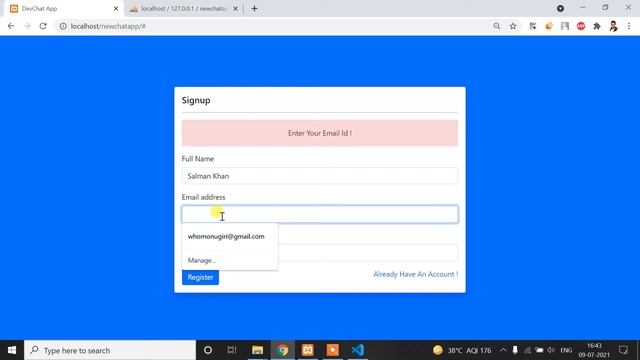Open the network tray icon
640x360 pixels.
click(x=527, y=350)
